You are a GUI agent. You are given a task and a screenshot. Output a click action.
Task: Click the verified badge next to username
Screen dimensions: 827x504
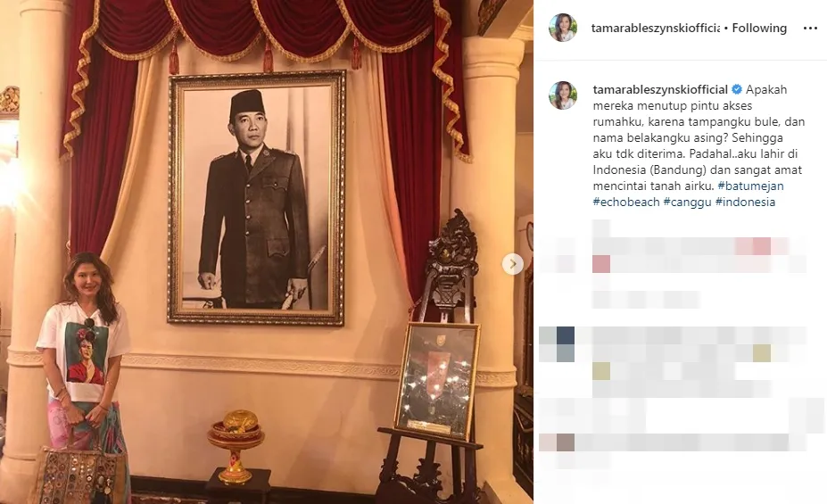click(737, 89)
